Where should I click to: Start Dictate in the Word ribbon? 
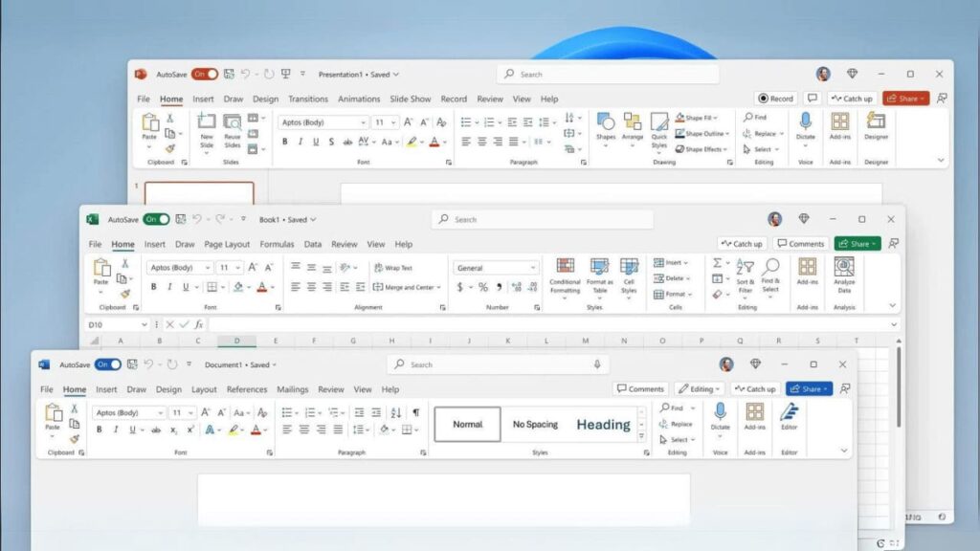721,421
